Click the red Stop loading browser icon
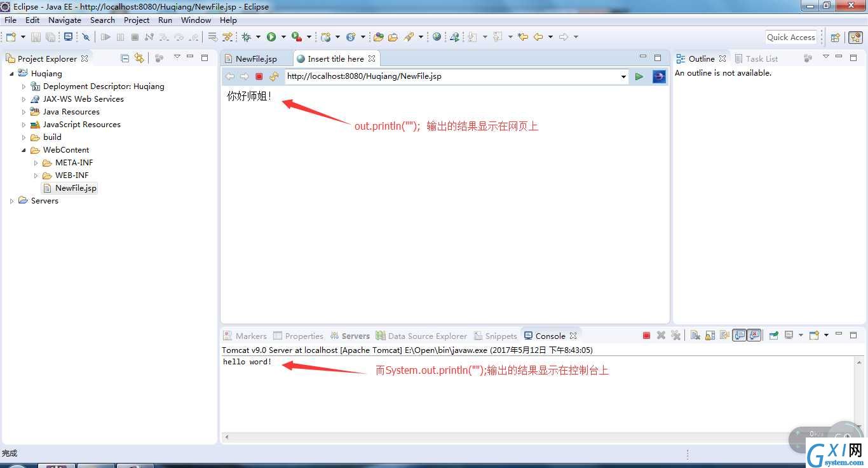 coord(259,76)
